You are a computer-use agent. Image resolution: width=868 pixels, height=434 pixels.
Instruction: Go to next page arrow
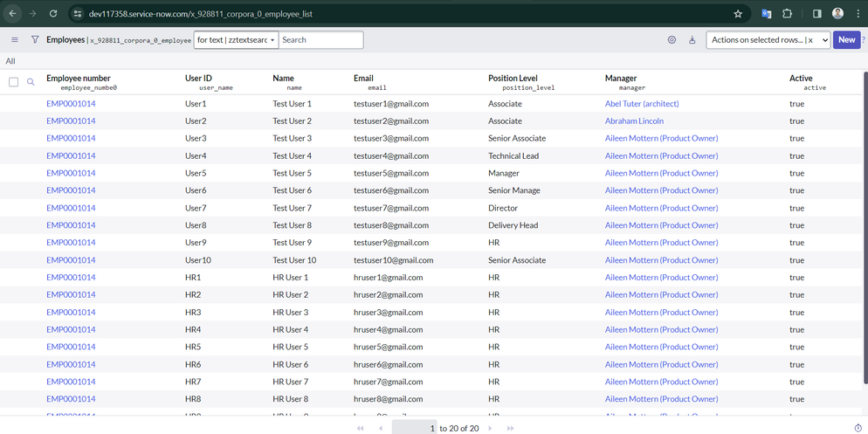click(490, 429)
